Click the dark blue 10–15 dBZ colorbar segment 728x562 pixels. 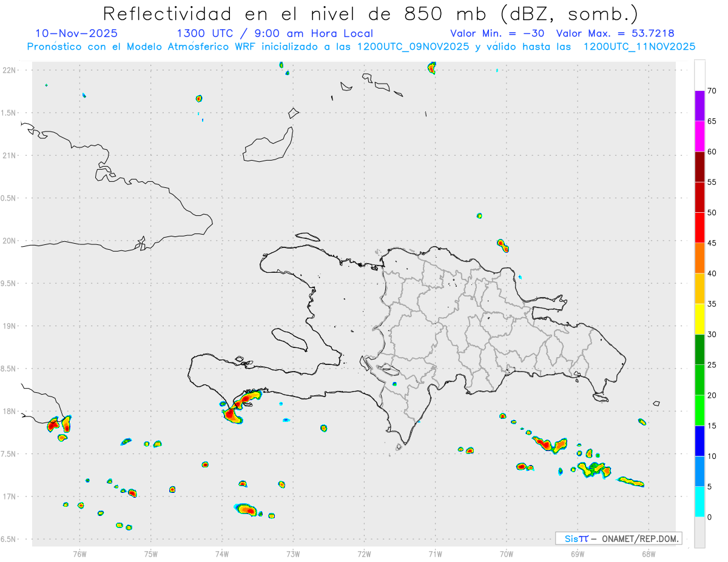click(699, 441)
